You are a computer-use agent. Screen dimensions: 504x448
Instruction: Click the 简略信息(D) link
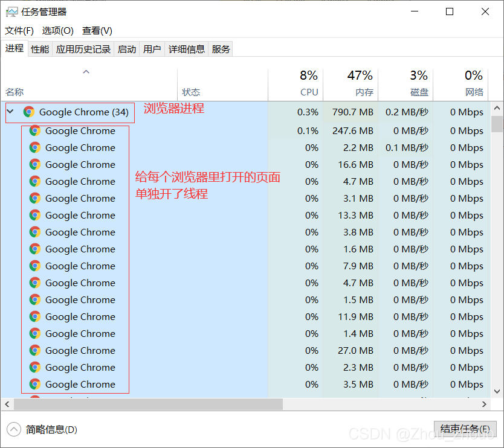tap(51, 429)
